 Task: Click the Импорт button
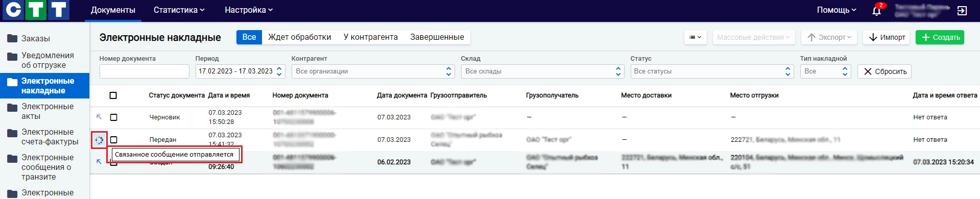(x=887, y=37)
